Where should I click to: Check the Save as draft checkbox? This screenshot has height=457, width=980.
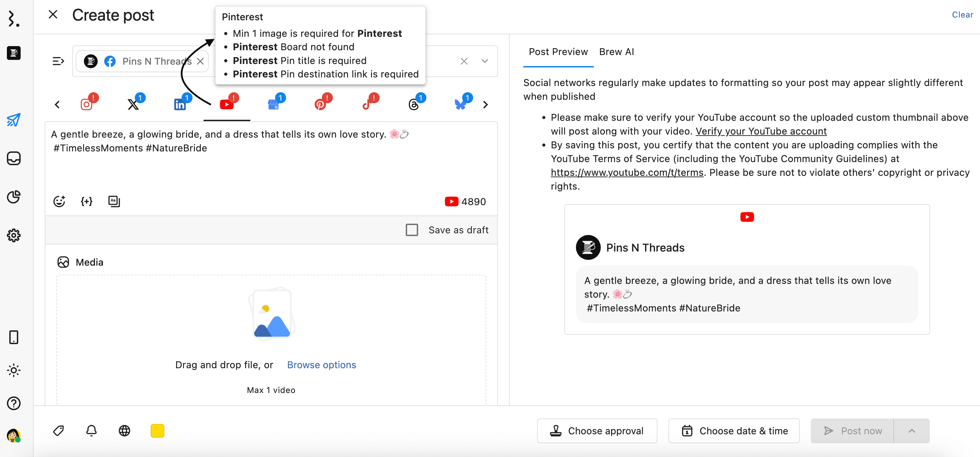tap(412, 230)
